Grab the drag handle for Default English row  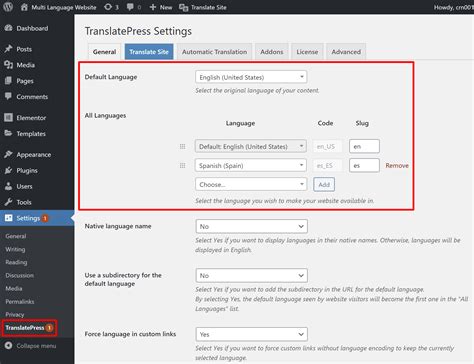182,146
